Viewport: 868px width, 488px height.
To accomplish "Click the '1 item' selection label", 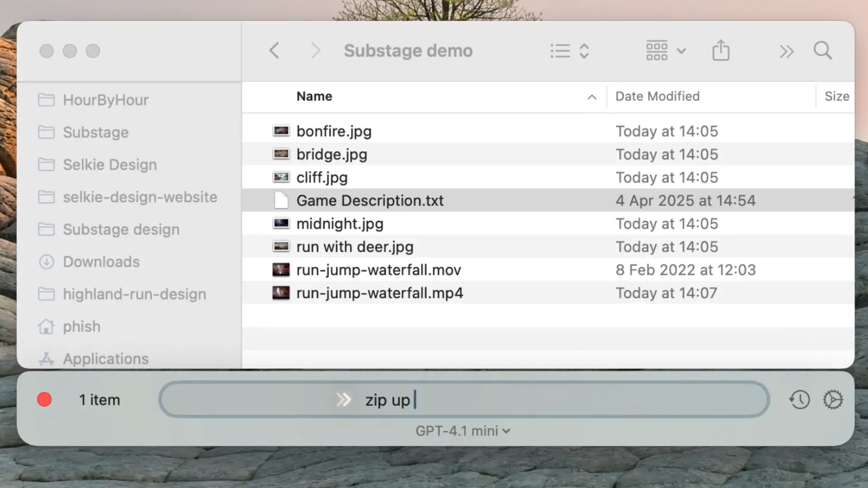I will (99, 400).
